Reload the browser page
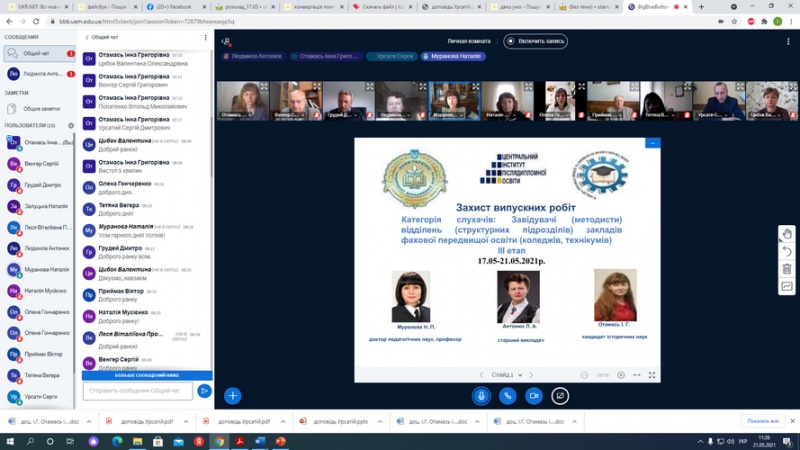The width and height of the screenshot is (800, 450). tap(36, 21)
